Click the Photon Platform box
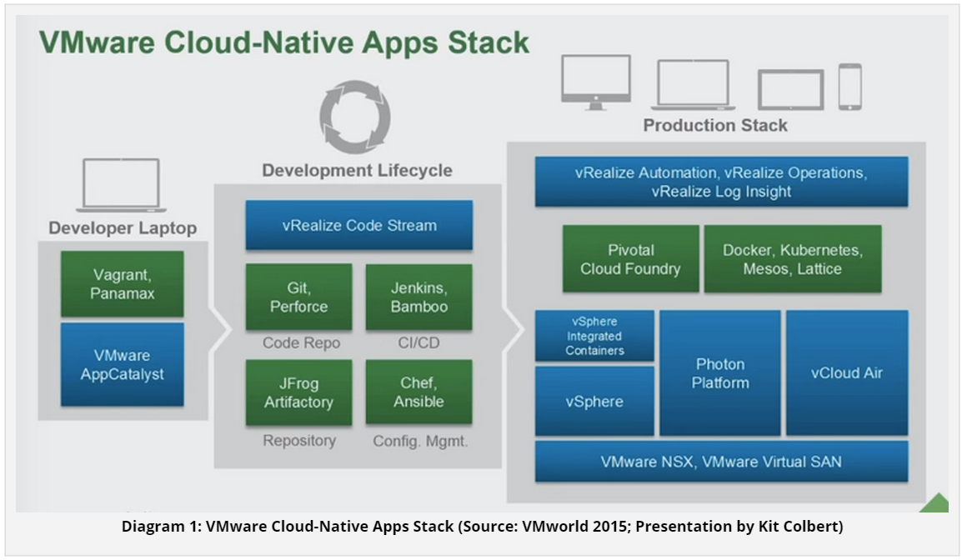The image size is (962, 560). [x=720, y=373]
